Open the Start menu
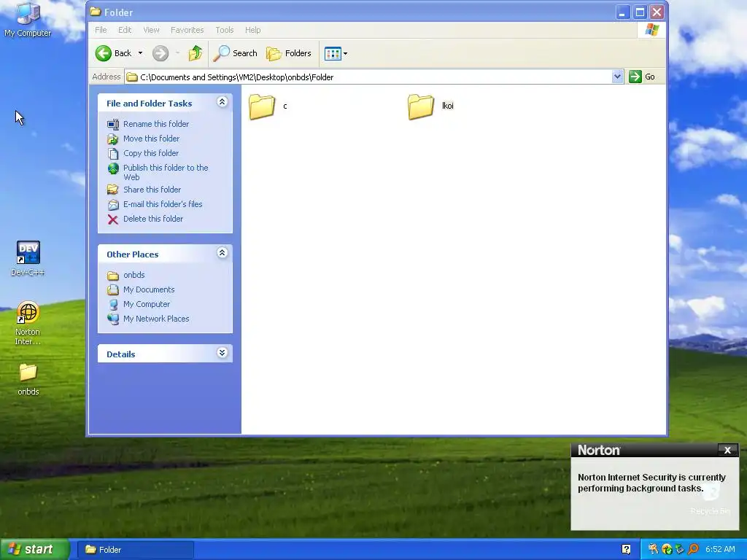The width and height of the screenshot is (747, 560). click(35, 550)
